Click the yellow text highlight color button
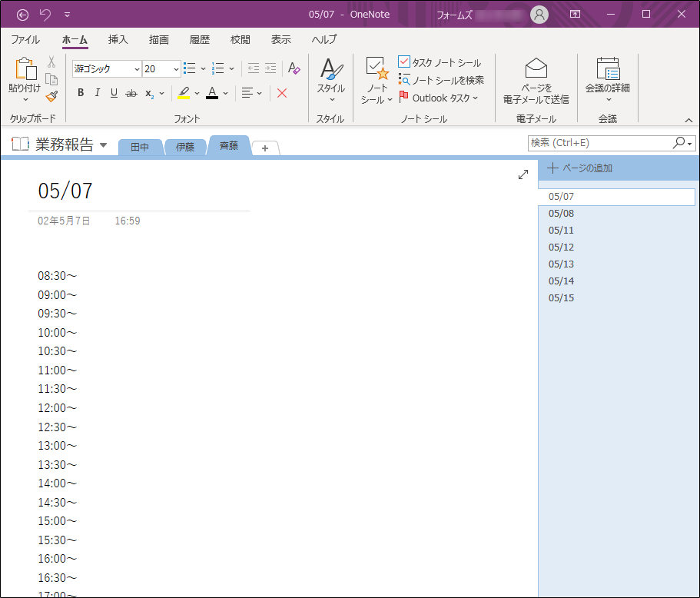Viewport: 700px width, 598px height. (x=184, y=93)
